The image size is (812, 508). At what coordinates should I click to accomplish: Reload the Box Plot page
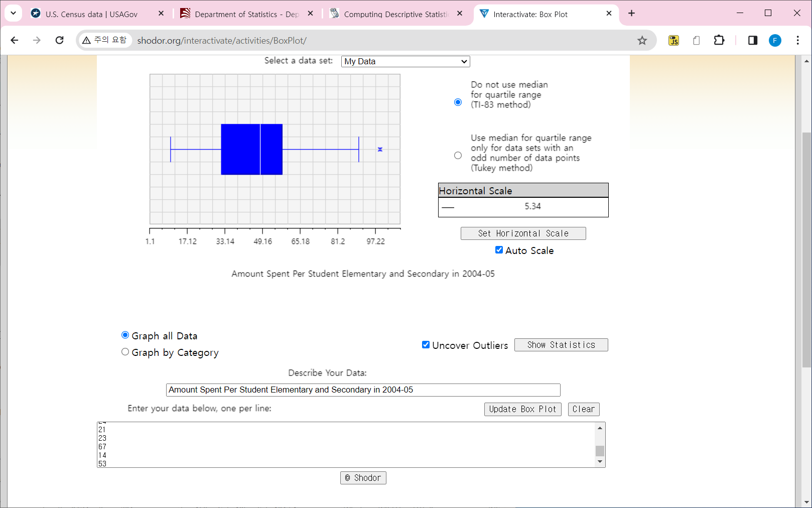59,40
